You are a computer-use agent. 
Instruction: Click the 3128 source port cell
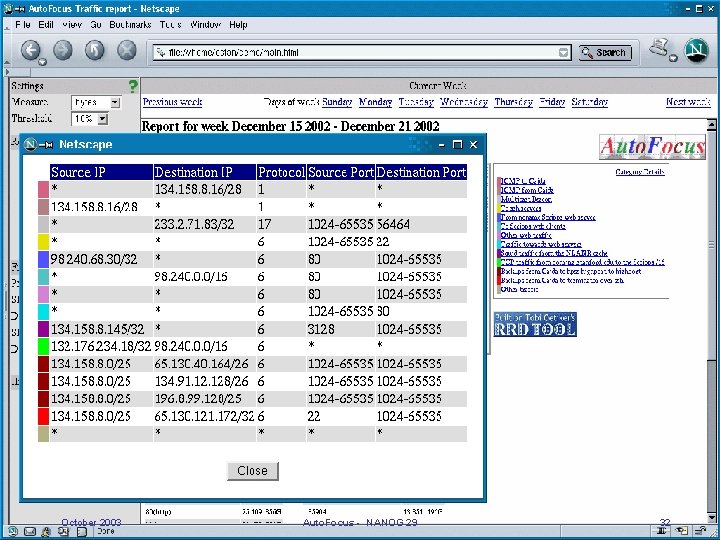pos(341,329)
